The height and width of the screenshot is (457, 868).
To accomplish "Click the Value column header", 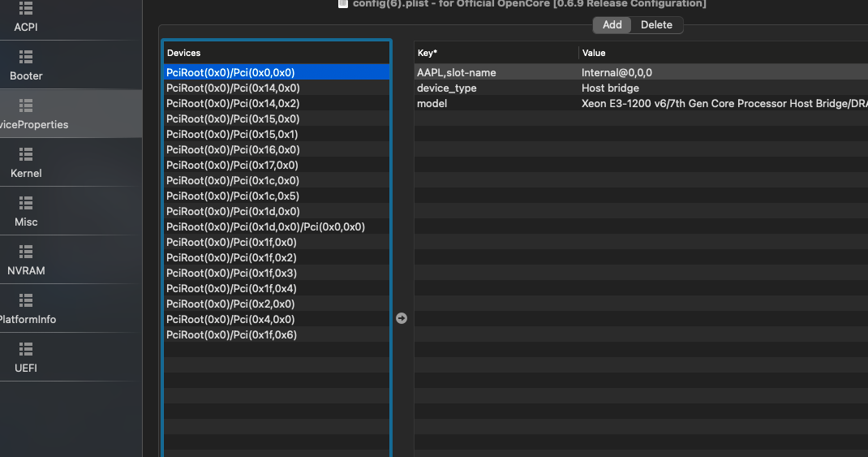I will tap(722, 53).
